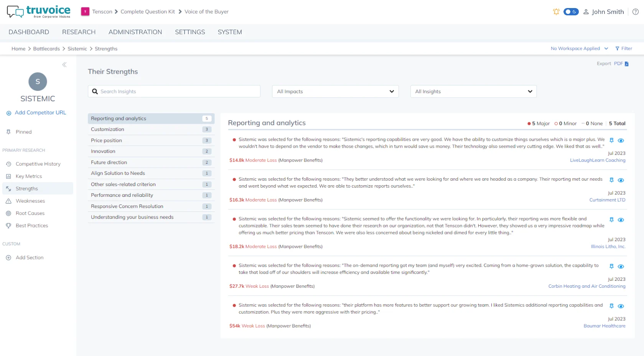The height and width of the screenshot is (356, 644).
Task: Pin the LiveLaughLearn Coaching insight
Action: click(x=611, y=140)
